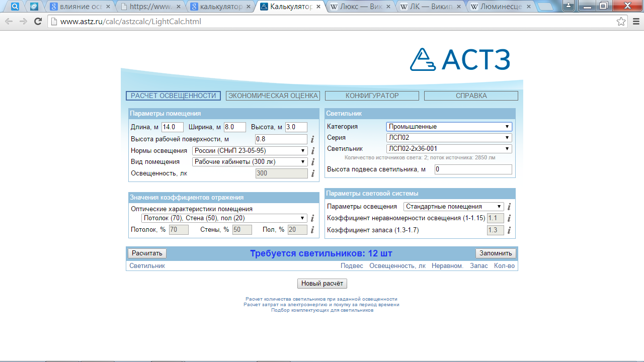Click info icon for Коэффициент неравномерности
Image resolution: width=644 pixels, height=362 pixels.
tap(509, 218)
